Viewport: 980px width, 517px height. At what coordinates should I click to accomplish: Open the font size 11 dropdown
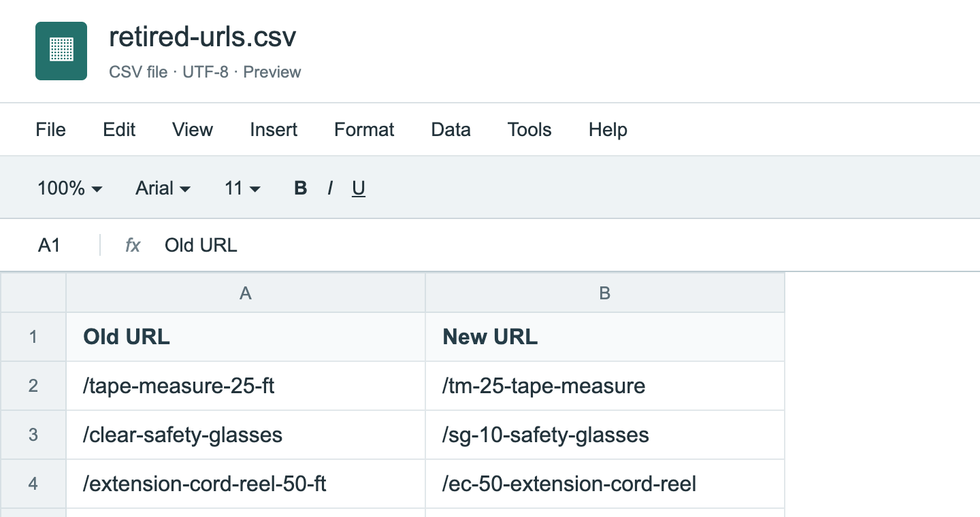click(x=242, y=188)
